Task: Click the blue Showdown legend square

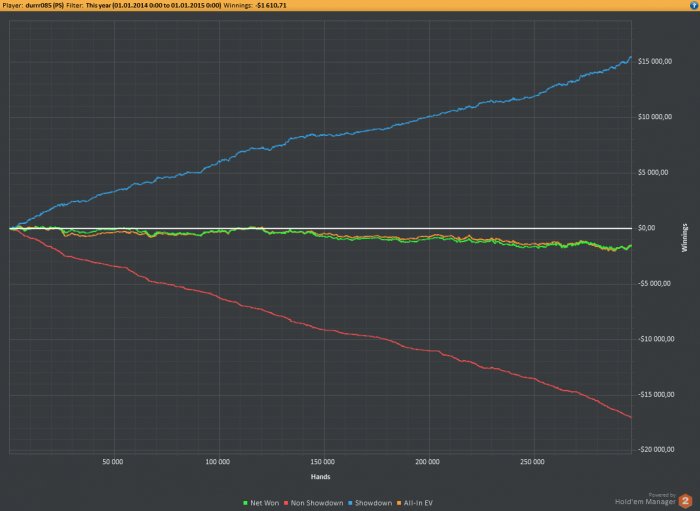Action: tap(350, 503)
